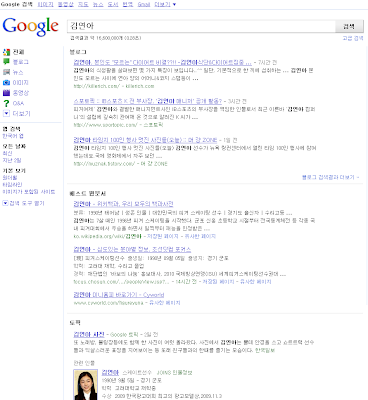Open the 김연아 미니홈피 Cyworld result
This screenshot has height=400, width=368.
[119, 295]
